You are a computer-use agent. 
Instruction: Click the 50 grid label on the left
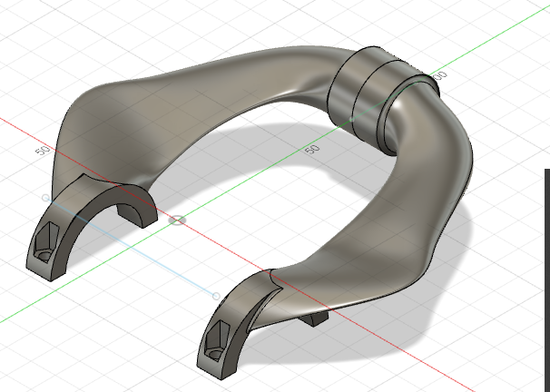[x=42, y=150]
